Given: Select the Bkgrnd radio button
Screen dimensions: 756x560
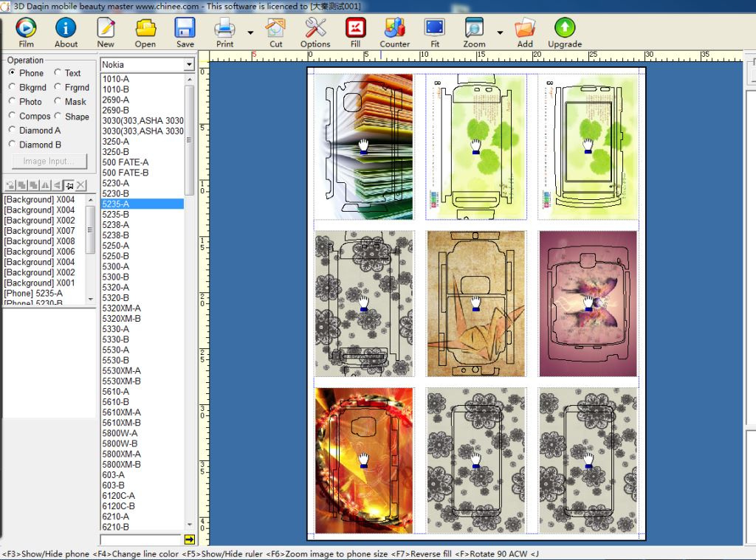Looking at the screenshot, I should (12, 87).
